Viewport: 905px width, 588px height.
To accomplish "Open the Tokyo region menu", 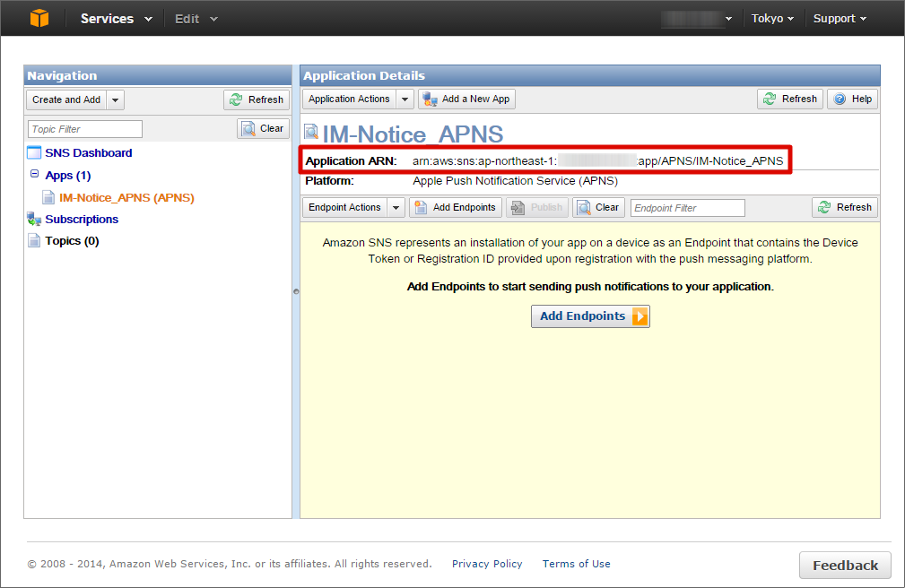I will [x=772, y=19].
